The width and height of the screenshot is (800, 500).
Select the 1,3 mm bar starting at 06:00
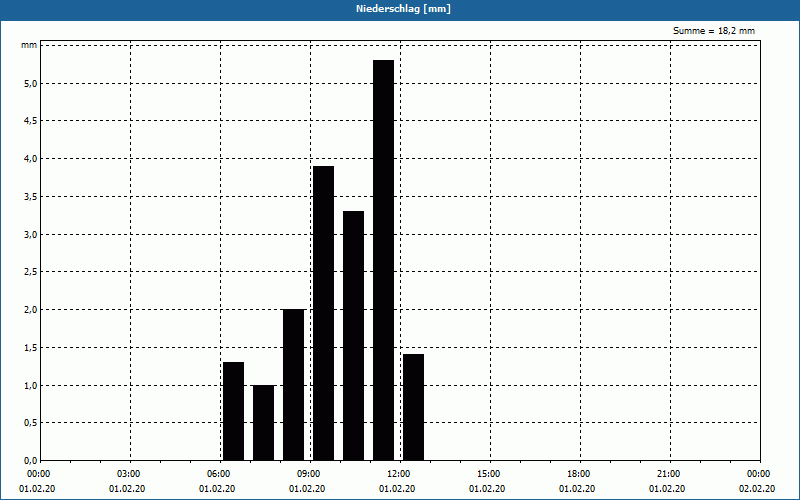[x=234, y=411]
